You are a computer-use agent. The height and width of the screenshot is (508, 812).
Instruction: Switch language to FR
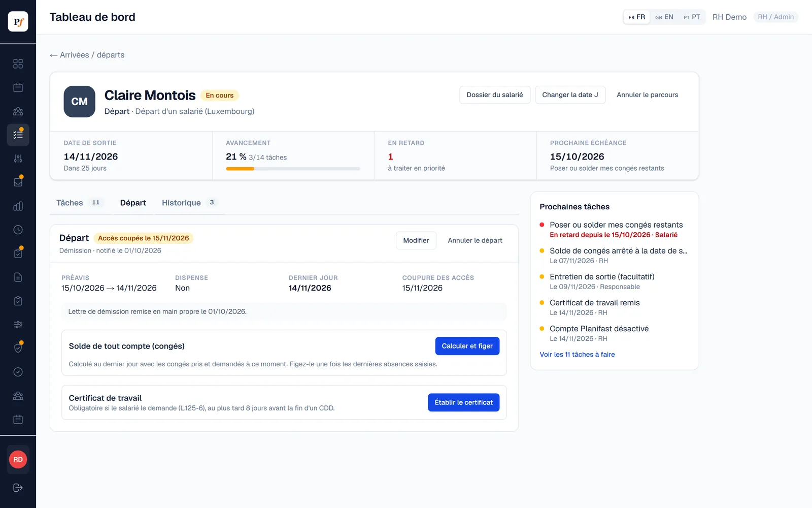(636, 17)
